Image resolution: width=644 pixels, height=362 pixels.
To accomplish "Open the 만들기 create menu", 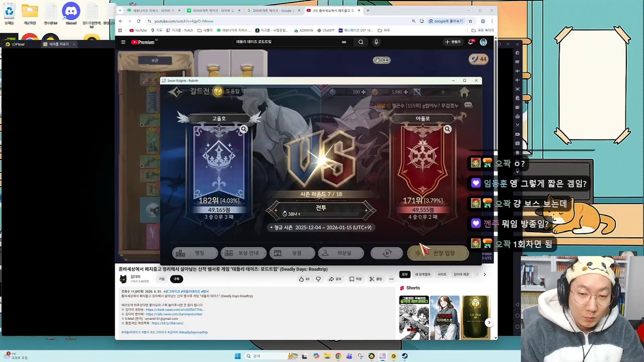I will tap(453, 42).
